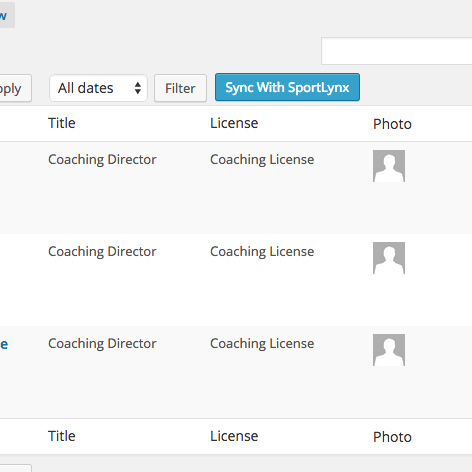Click the first row's placeholder avatar photo
This screenshot has width=472, height=472.
(x=389, y=166)
